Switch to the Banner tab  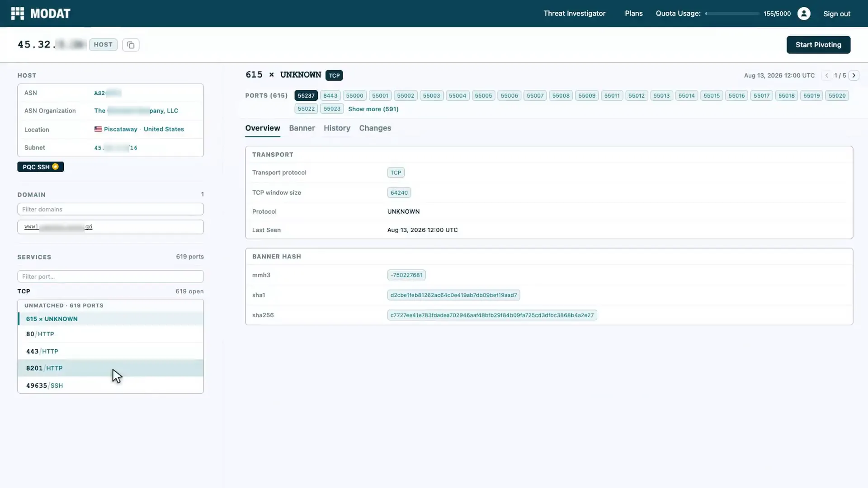302,128
